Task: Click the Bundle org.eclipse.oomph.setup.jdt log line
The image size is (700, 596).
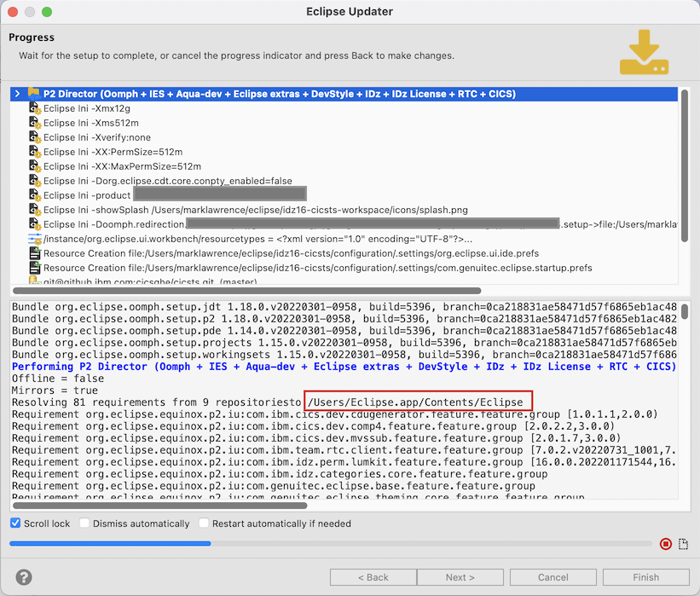Action: (x=344, y=307)
